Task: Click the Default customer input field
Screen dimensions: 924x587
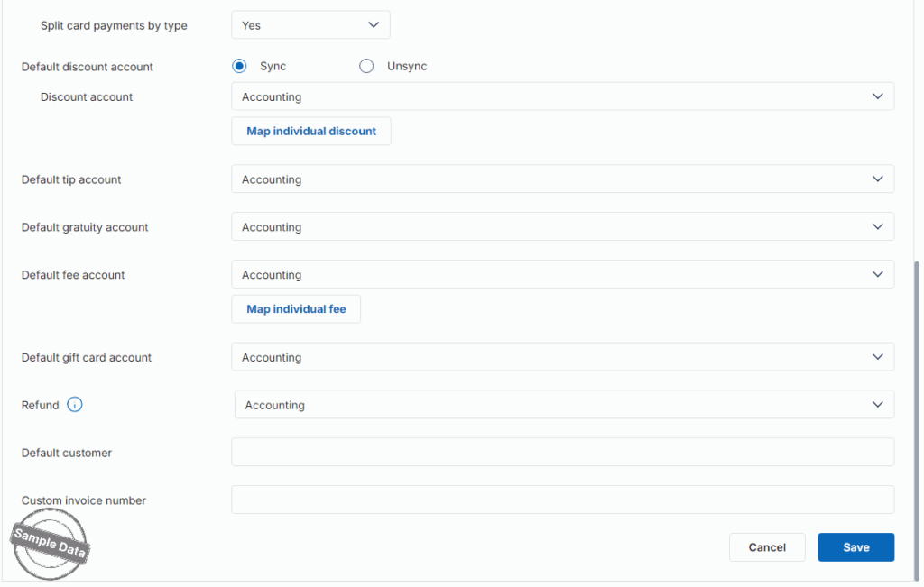Action: (562, 453)
